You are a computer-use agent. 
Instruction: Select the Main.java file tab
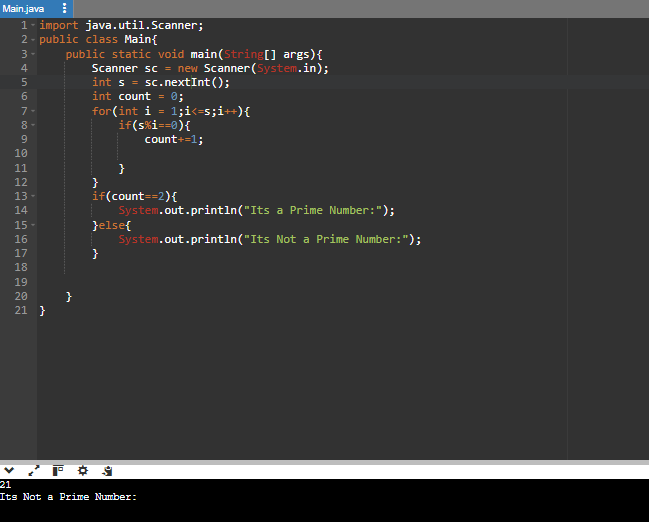pyautogui.click(x=24, y=9)
